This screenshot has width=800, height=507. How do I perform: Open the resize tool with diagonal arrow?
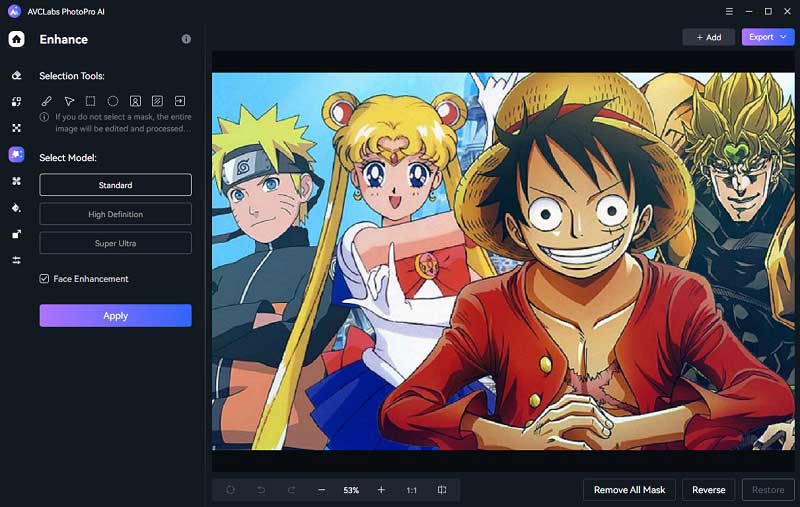(16, 234)
